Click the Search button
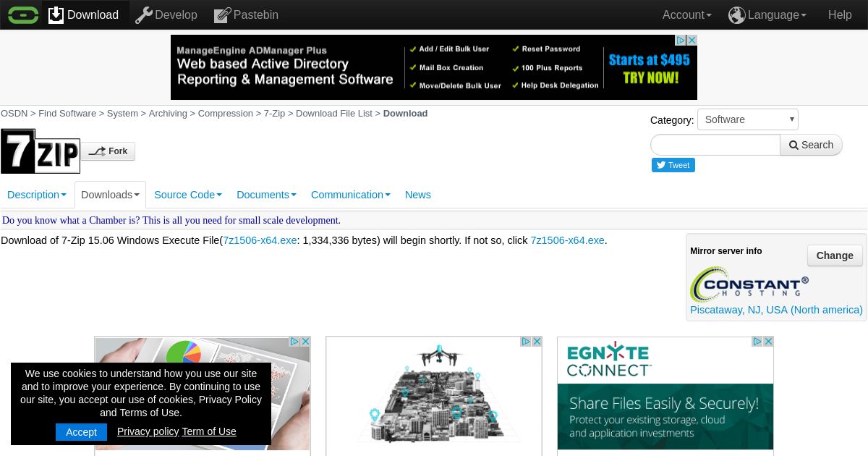Screen dimensions: 868x456 811,145
